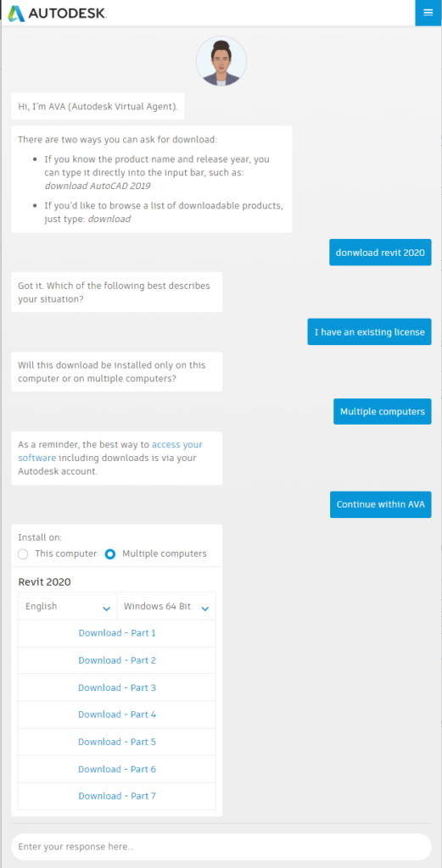Click Download - Part 5 link
442x868 pixels.
(x=117, y=741)
